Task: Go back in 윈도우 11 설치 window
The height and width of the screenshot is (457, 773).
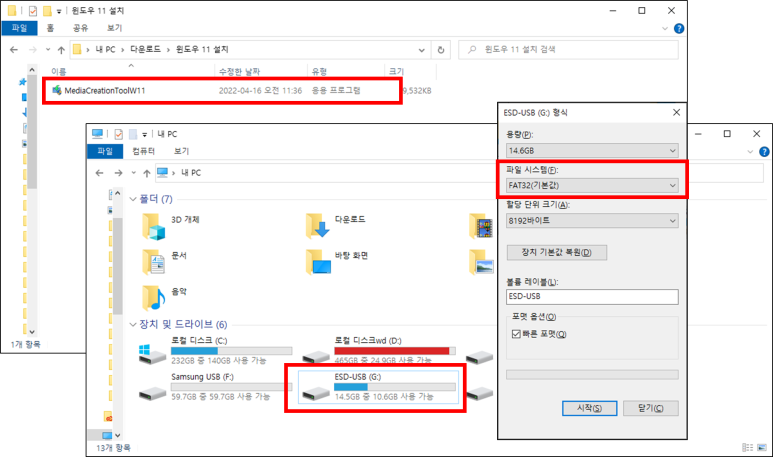Action: pos(14,50)
